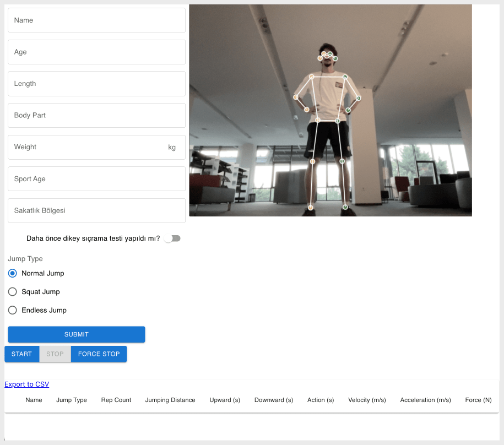Focus the Age text field
The width and height of the screenshot is (504, 445).
click(96, 52)
